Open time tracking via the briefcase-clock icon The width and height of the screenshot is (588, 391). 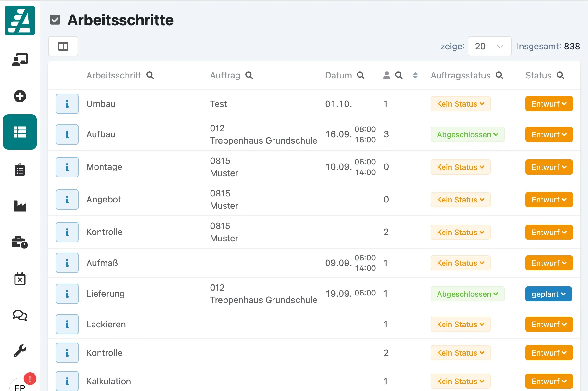(x=20, y=243)
